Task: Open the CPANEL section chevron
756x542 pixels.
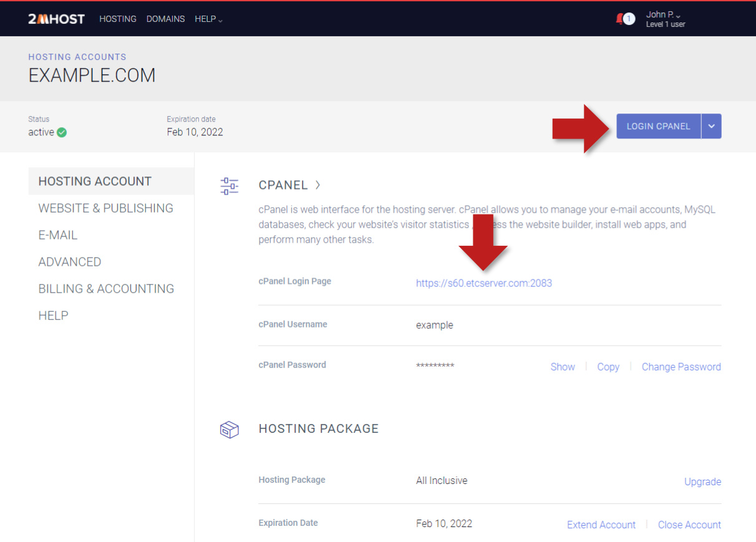Action: tap(317, 185)
